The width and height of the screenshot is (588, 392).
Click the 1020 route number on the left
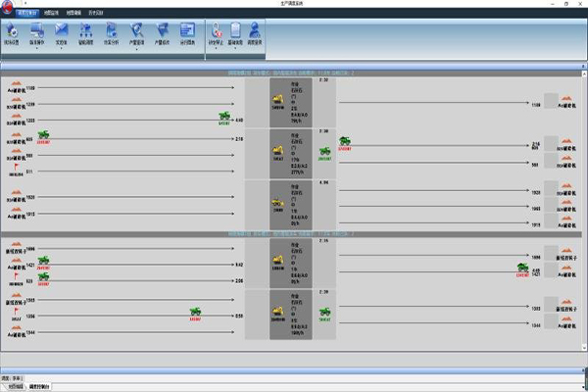(x=30, y=197)
